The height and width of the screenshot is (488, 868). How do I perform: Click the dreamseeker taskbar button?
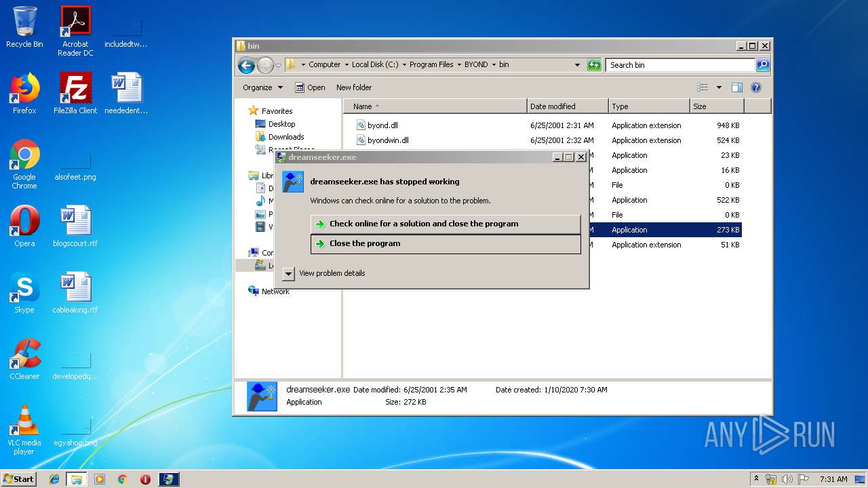tap(169, 479)
